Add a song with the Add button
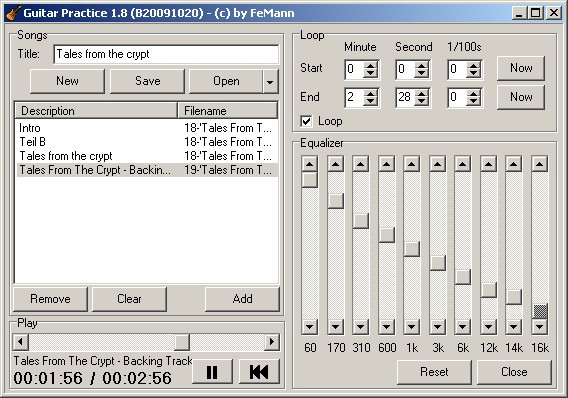 point(242,299)
